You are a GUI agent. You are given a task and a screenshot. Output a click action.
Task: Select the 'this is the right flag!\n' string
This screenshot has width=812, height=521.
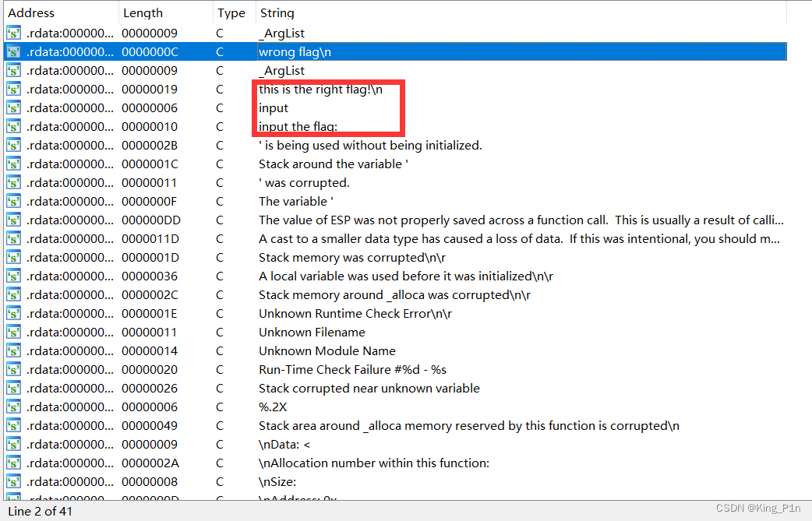pos(320,89)
